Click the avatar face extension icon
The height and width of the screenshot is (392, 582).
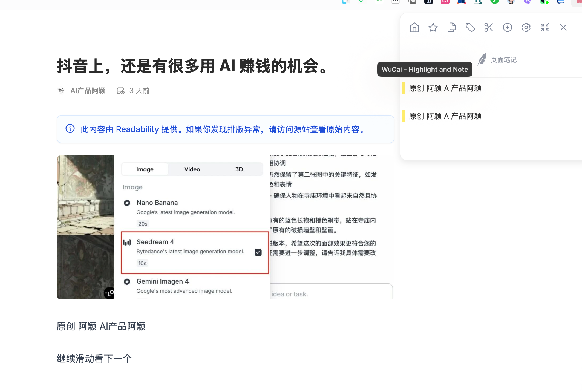point(511,1)
